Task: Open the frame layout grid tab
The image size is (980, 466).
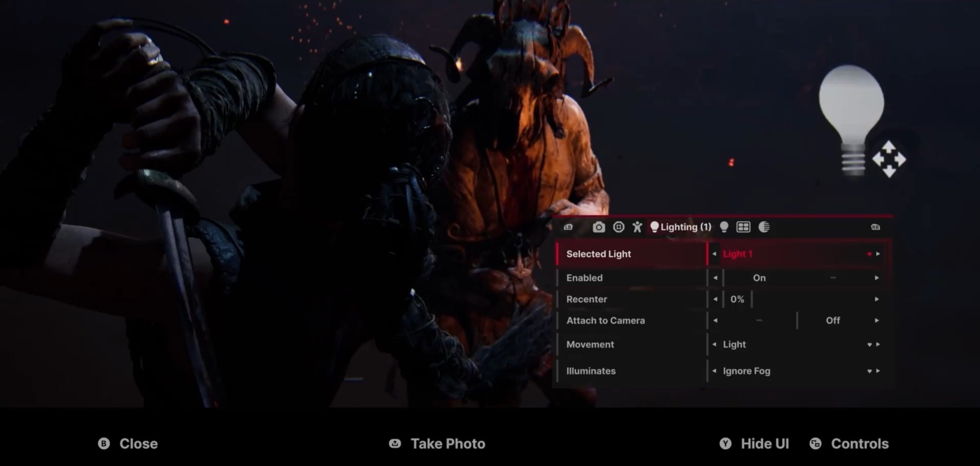Action: [x=743, y=227]
